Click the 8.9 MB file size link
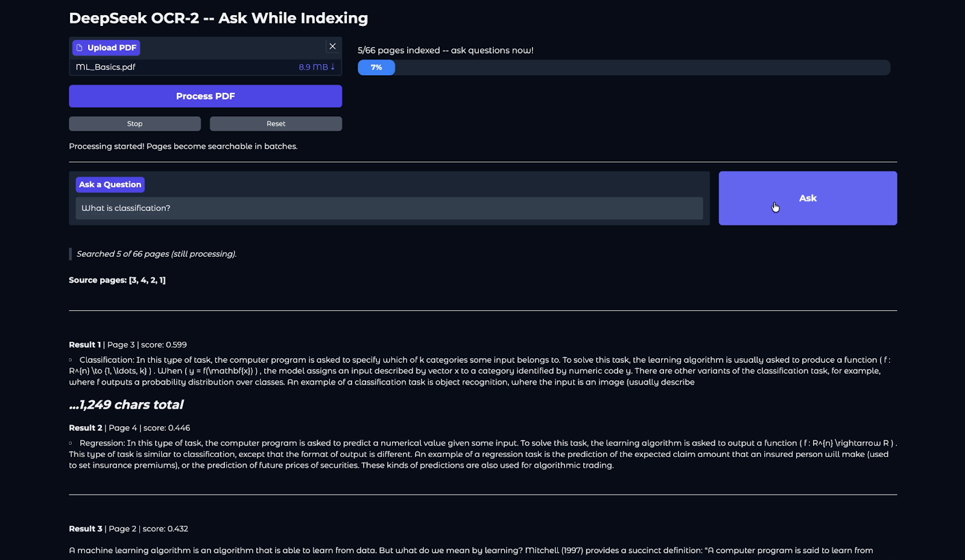 click(313, 67)
